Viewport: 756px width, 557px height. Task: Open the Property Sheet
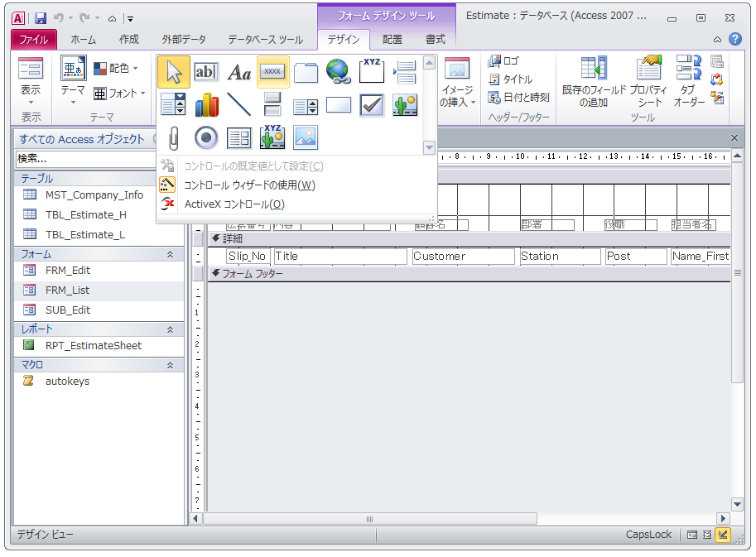[x=648, y=81]
